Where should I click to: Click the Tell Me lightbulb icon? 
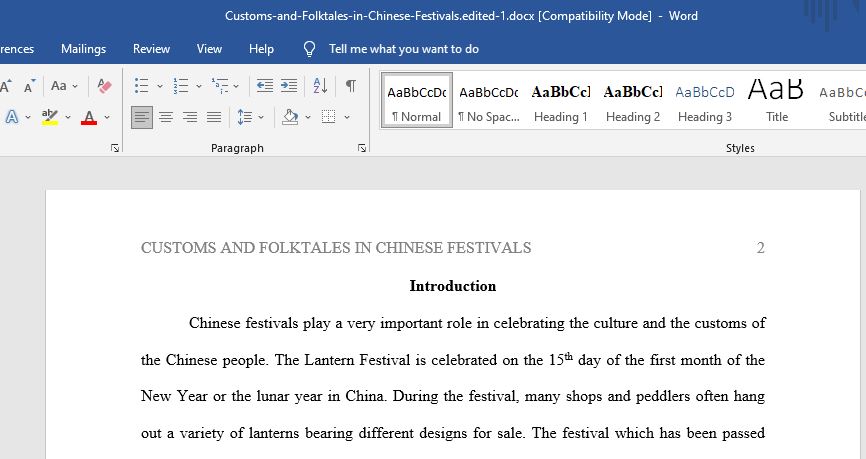309,49
